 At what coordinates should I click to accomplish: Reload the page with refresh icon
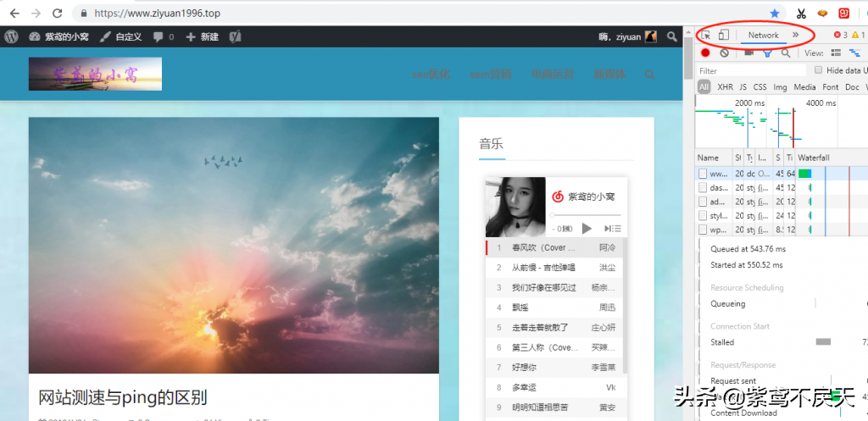coord(57,13)
